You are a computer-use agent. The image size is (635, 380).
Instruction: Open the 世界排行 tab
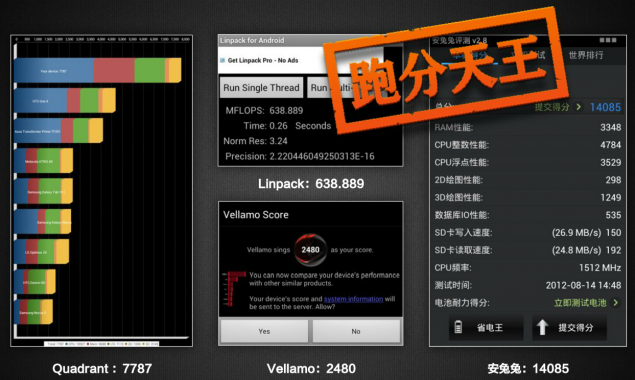[x=586, y=55]
